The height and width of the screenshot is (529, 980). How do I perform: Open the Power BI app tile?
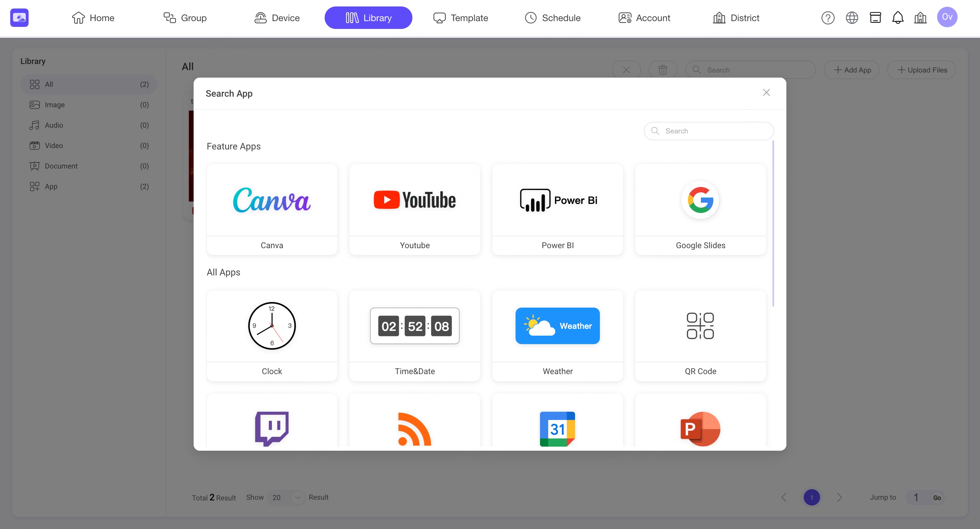(557, 209)
